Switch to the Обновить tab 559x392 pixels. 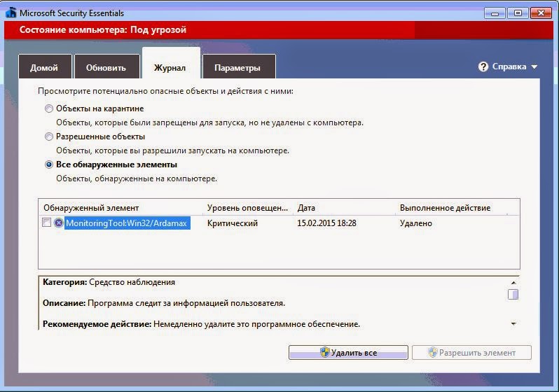tap(106, 66)
